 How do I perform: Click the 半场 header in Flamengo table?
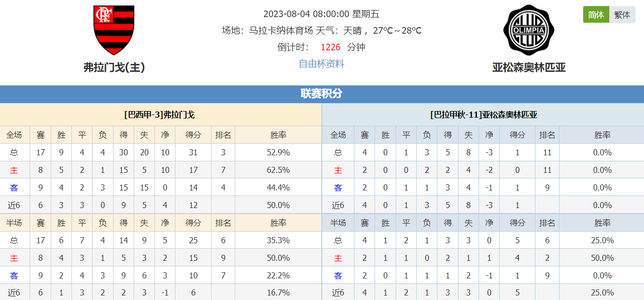pyautogui.click(x=14, y=223)
